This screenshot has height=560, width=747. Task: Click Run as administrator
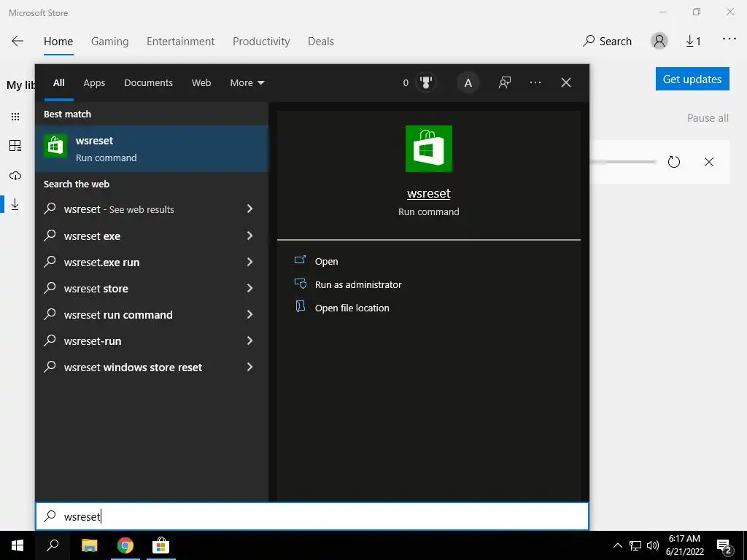[357, 285]
